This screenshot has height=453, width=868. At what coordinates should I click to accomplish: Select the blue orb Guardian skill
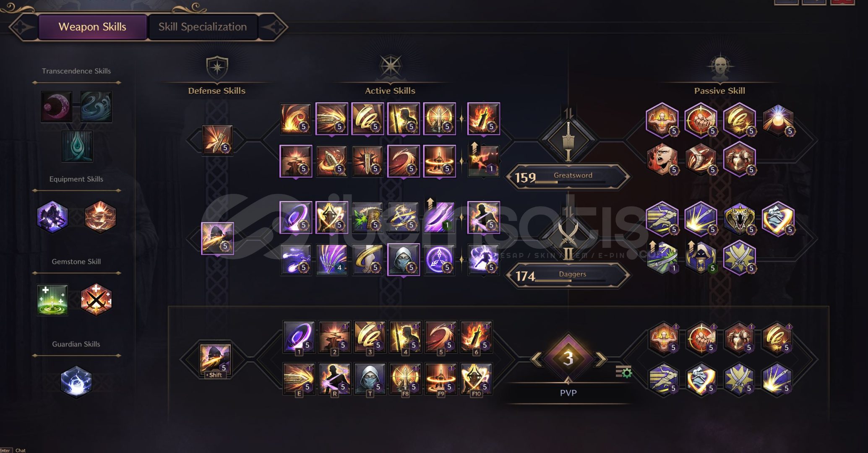(76, 382)
